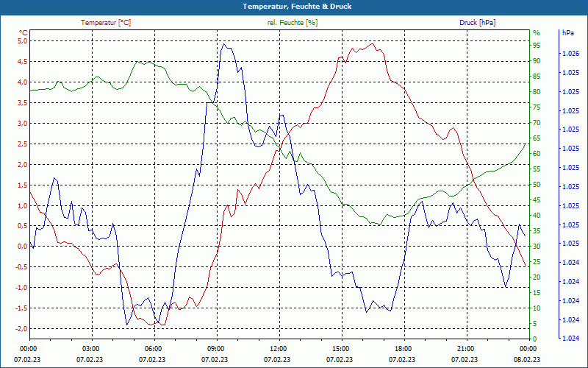This screenshot has height=368, width=588.
Task: Click the 30 humidity axis value
Action: click(x=537, y=247)
